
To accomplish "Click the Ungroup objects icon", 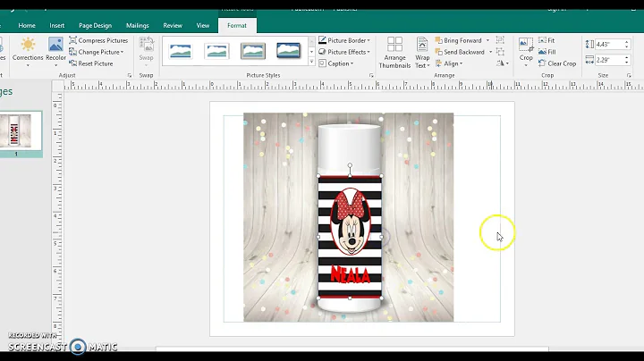I will point(500,52).
